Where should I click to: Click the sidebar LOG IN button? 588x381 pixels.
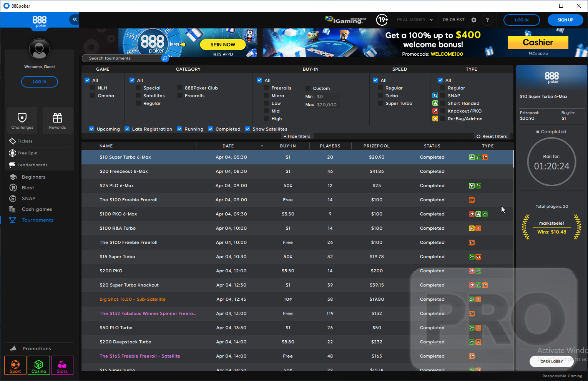40,82
